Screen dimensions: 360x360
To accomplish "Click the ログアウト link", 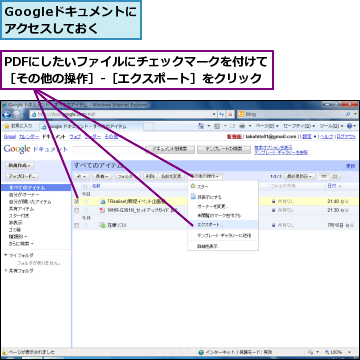I will coord(346,137).
